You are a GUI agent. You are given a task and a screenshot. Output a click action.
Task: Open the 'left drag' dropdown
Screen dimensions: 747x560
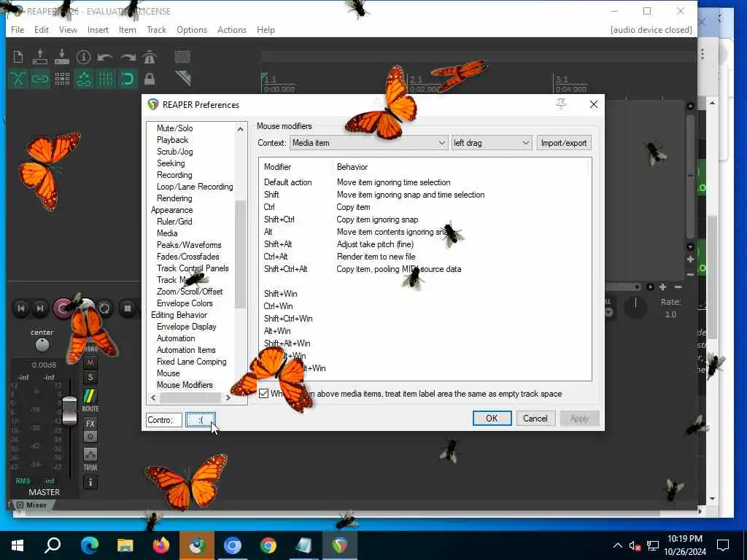click(492, 143)
